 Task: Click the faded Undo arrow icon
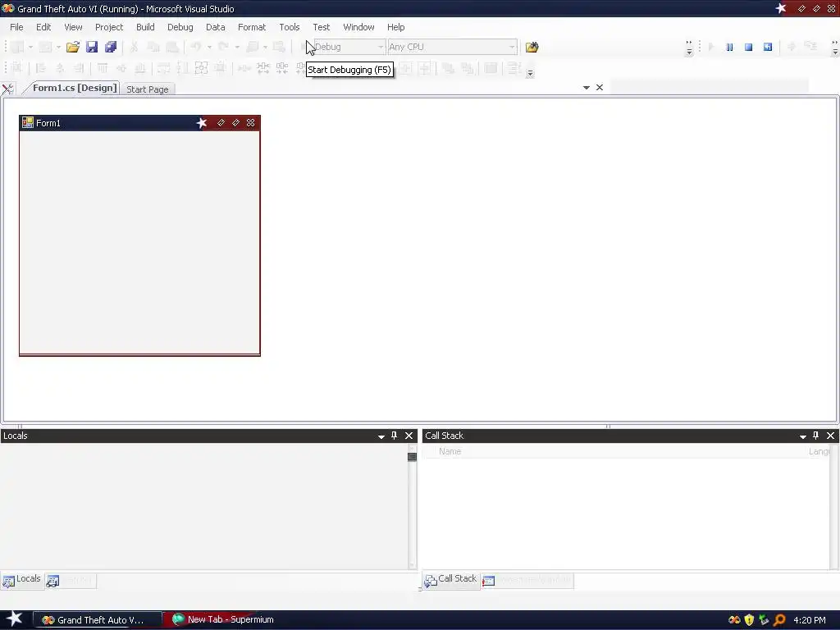(196, 47)
